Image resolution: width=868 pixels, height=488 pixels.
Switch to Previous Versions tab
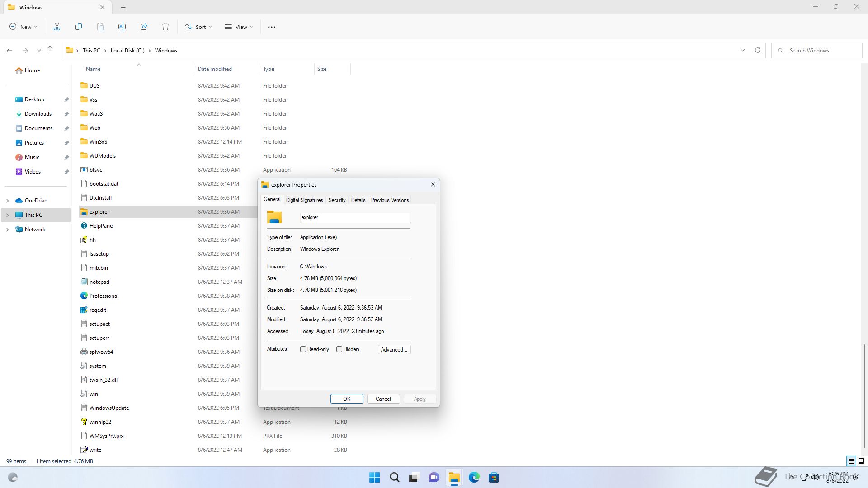[x=390, y=200]
